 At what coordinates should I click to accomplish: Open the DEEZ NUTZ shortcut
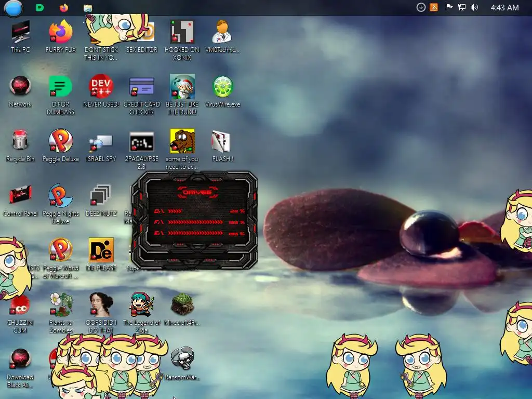(101, 200)
